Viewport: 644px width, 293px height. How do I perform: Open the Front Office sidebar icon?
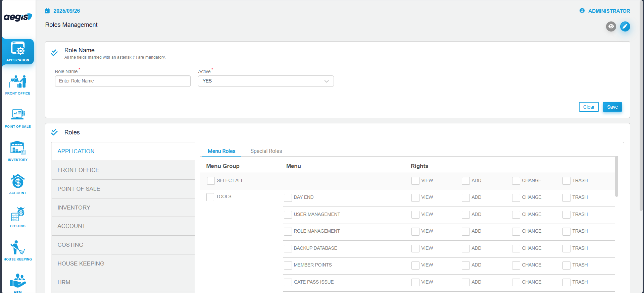pyautogui.click(x=18, y=84)
